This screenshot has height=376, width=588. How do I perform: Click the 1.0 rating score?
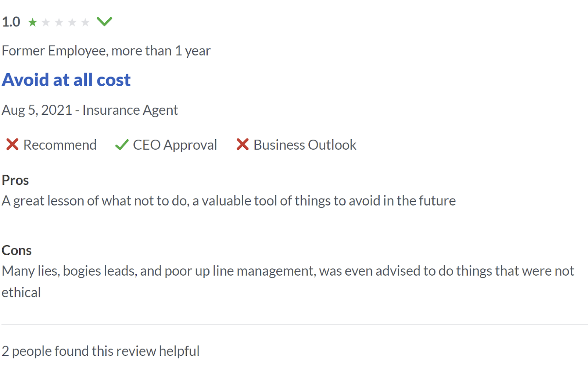[11, 22]
